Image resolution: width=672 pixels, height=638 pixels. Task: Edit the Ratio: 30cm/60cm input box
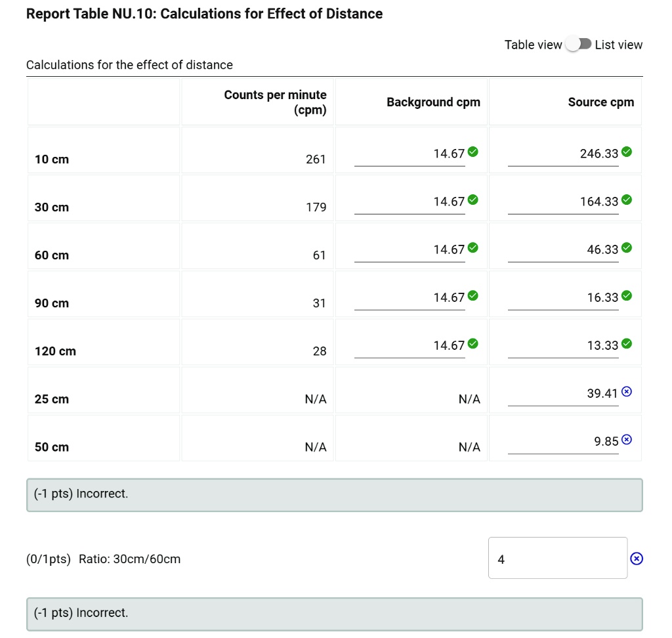point(558,558)
